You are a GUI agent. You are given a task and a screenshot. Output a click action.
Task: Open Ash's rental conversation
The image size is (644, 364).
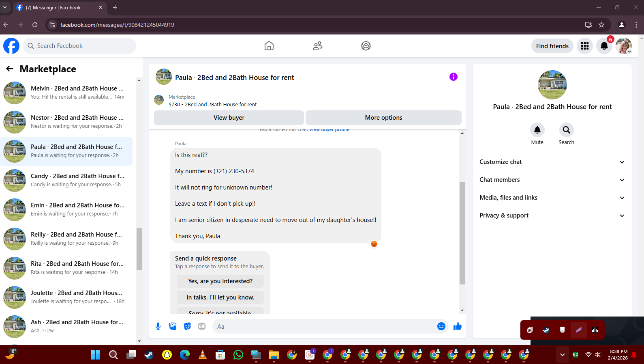66,327
